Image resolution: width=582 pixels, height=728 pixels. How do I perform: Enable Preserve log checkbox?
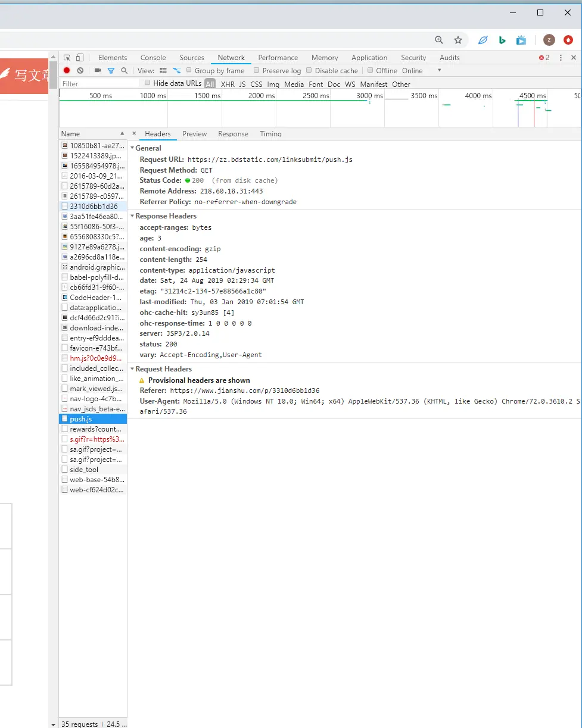tap(257, 70)
